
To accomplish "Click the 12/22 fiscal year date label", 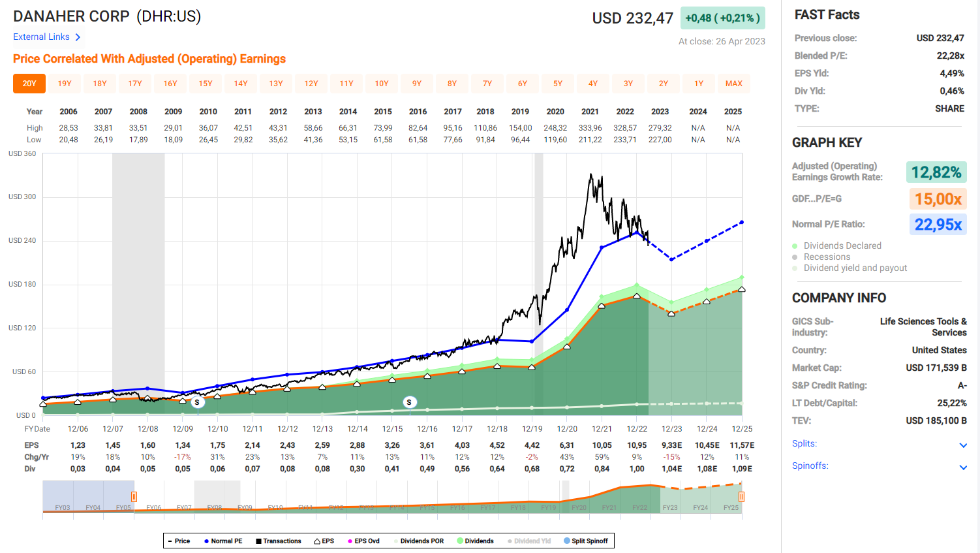I will 637,429.
